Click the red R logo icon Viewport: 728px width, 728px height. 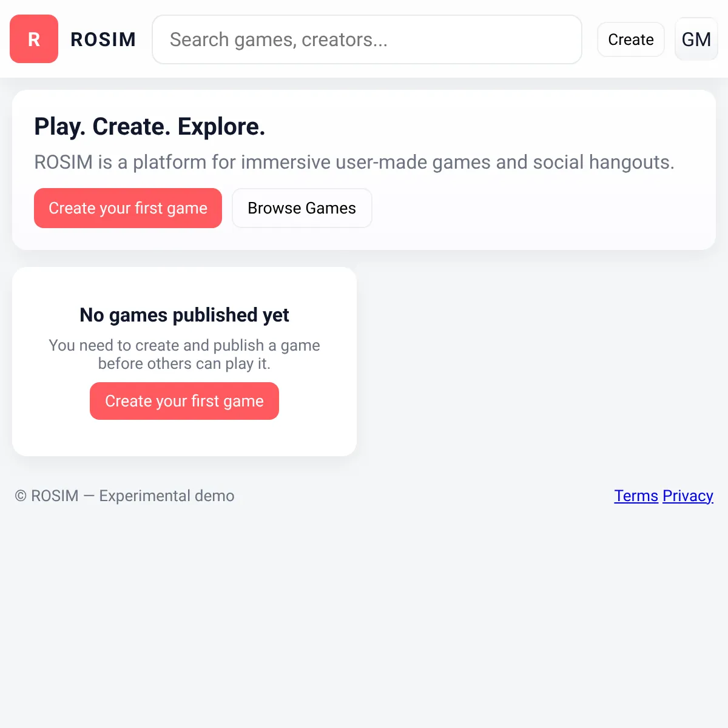point(34,39)
